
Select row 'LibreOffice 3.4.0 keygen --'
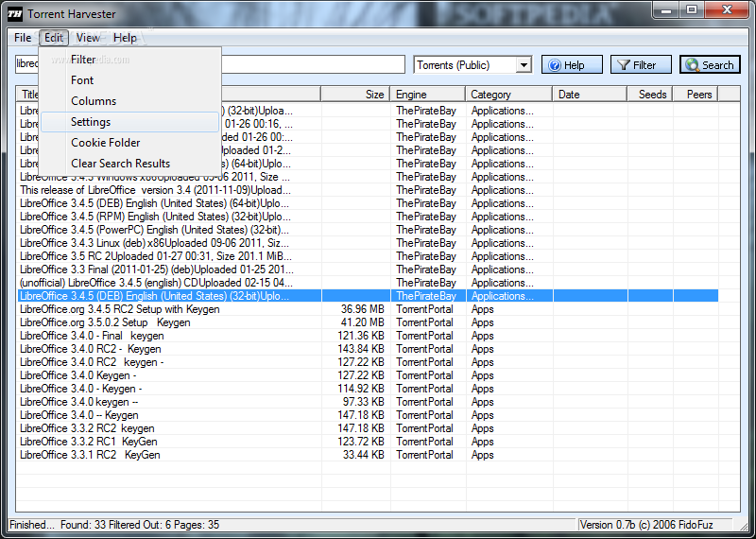click(x=368, y=402)
